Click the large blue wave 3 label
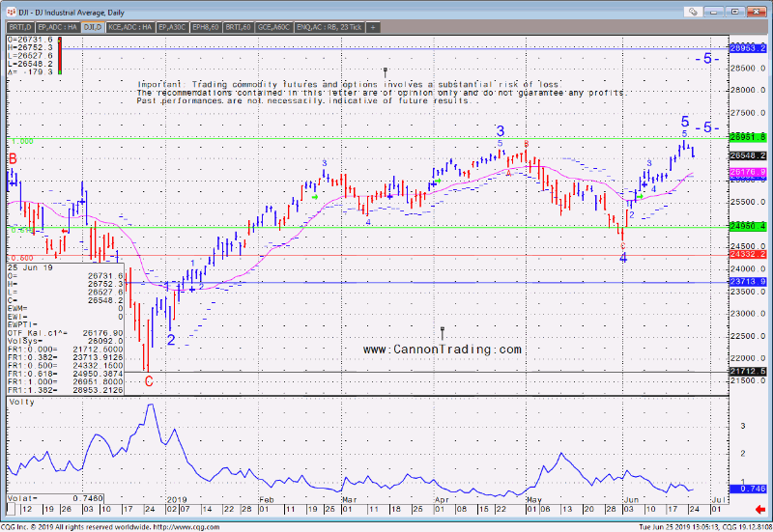This screenshot has height=532, width=773. click(x=500, y=130)
